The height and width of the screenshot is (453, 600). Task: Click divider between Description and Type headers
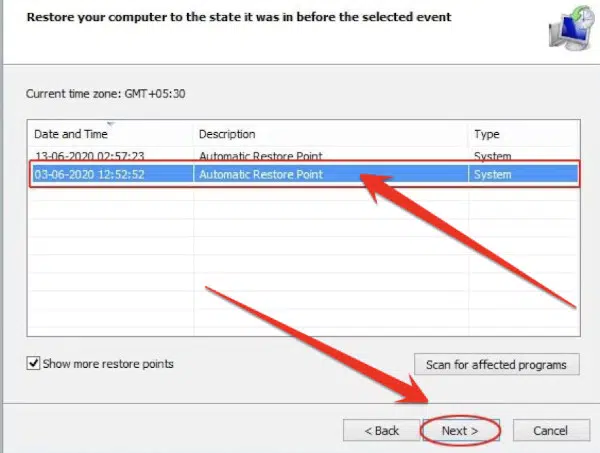[x=468, y=134]
